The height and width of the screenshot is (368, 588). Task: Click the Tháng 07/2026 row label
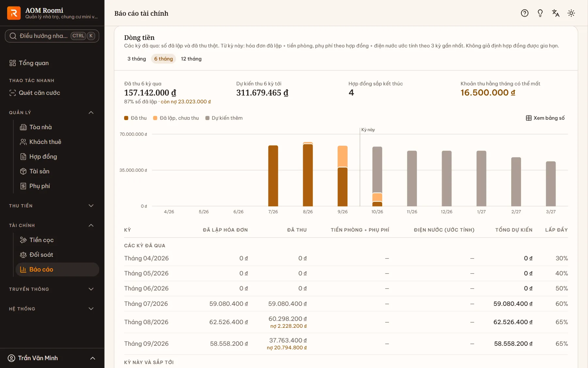tap(146, 304)
